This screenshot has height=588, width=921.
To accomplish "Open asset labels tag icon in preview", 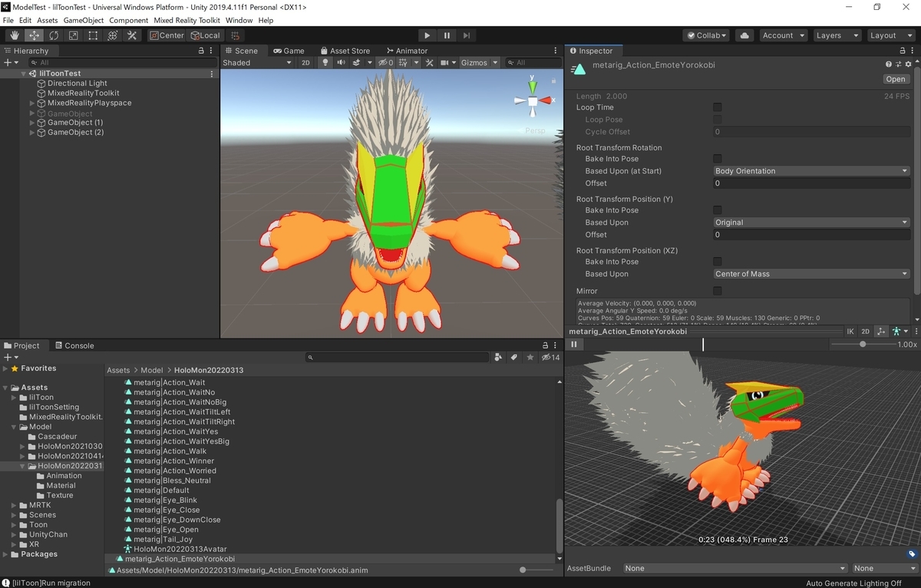I will 912,554.
